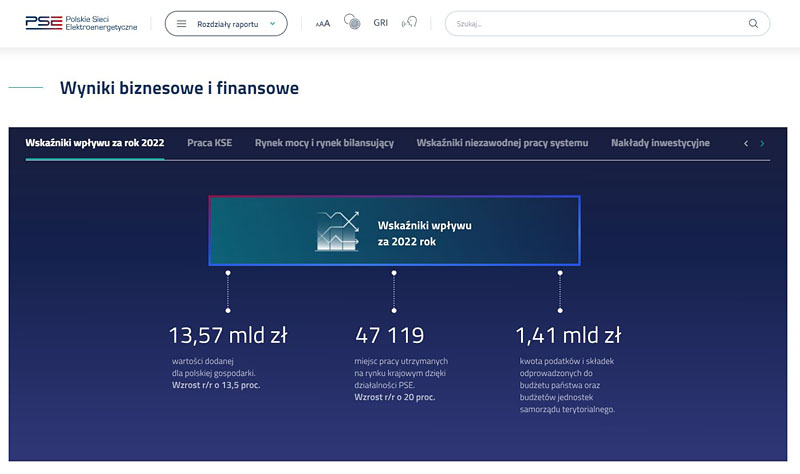This screenshot has height=474, width=800.
Task: Open Wskaźniki niezawodnej pracy systemu tab
Action: (x=502, y=143)
